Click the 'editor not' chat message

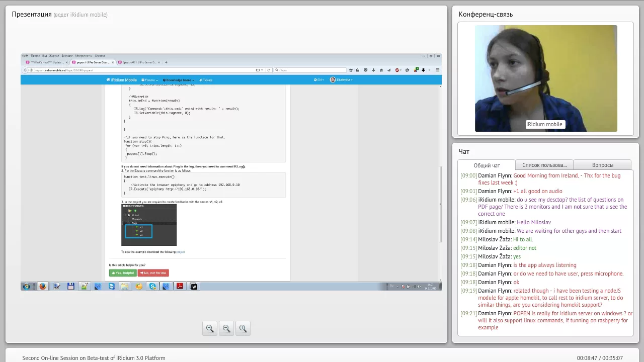click(x=525, y=248)
